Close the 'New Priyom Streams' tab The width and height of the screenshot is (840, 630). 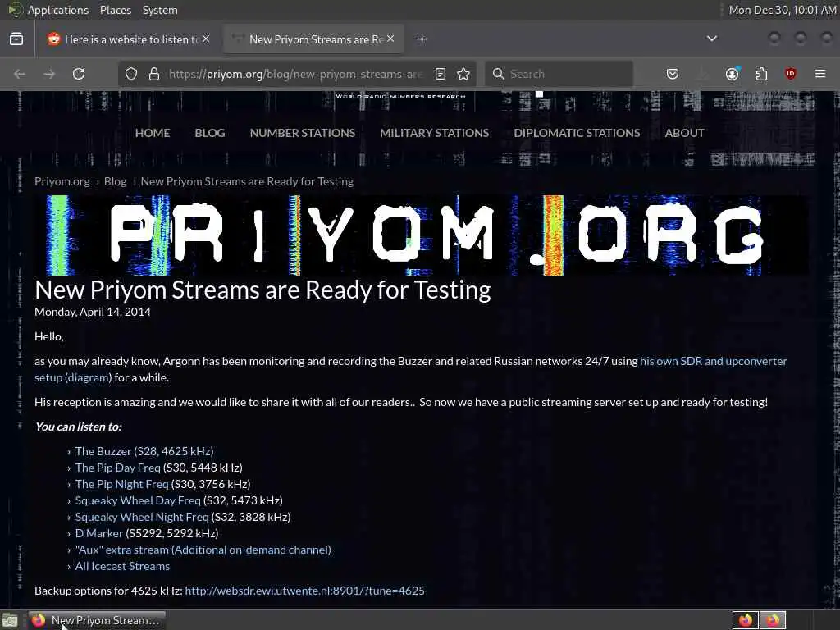(x=390, y=39)
